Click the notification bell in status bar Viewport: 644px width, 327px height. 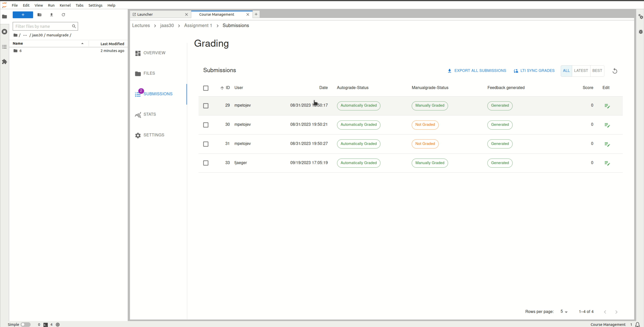[x=637, y=324]
